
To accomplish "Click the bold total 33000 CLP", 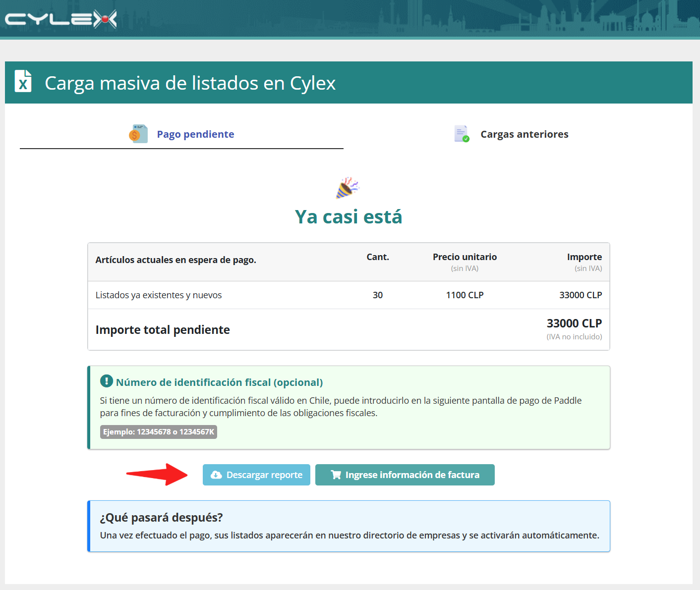I will tap(574, 323).
